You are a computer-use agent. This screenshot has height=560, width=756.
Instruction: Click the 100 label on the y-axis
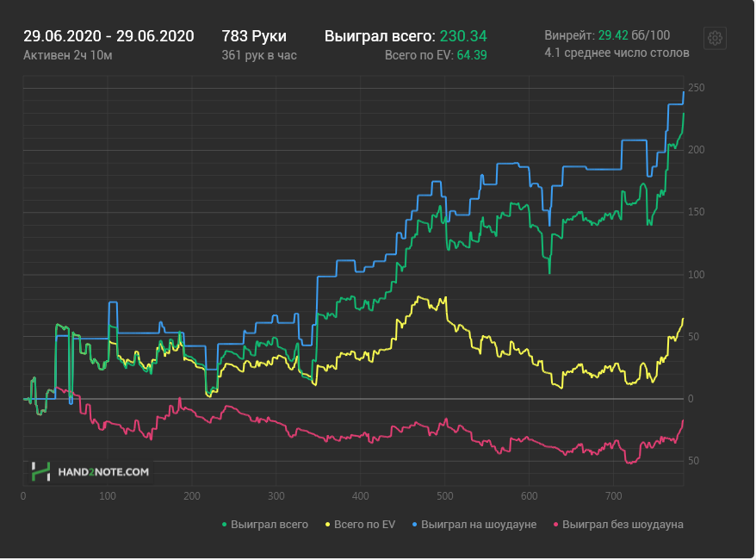(x=696, y=275)
